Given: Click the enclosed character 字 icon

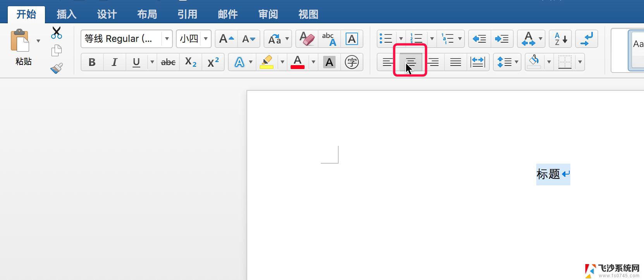Looking at the screenshot, I should (x=351, y=62).
